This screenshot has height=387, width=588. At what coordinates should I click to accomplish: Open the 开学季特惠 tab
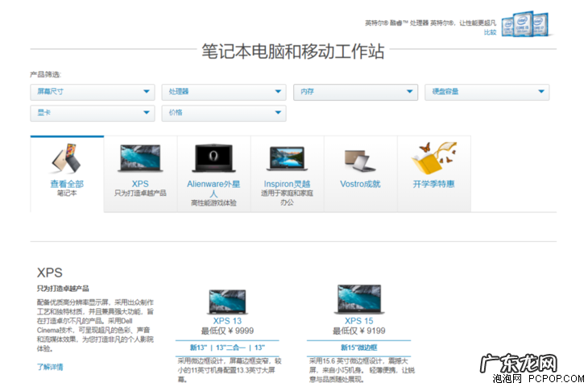[434, 174]
